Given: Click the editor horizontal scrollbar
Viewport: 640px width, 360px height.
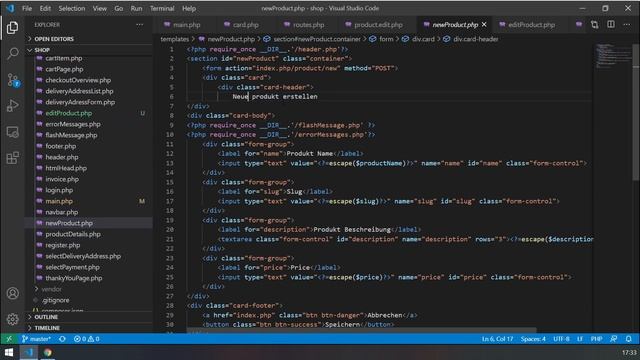Looking at the screenshot, I should tap(362, 330).
